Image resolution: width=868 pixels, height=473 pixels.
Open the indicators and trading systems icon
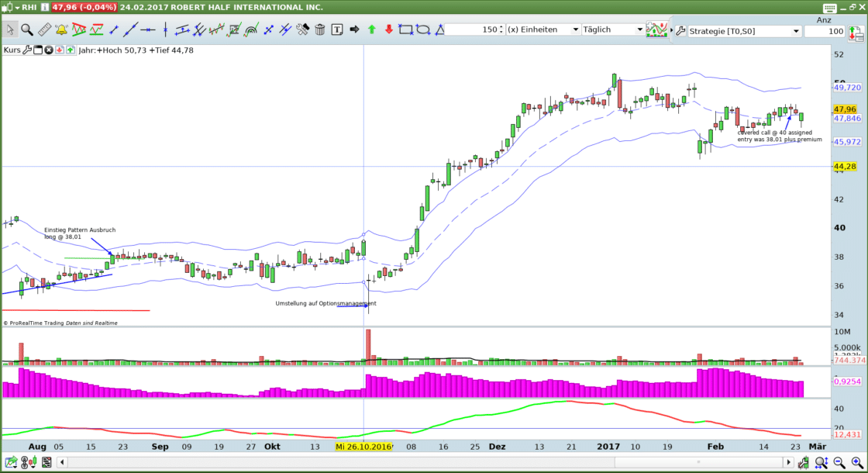(656, 30)
